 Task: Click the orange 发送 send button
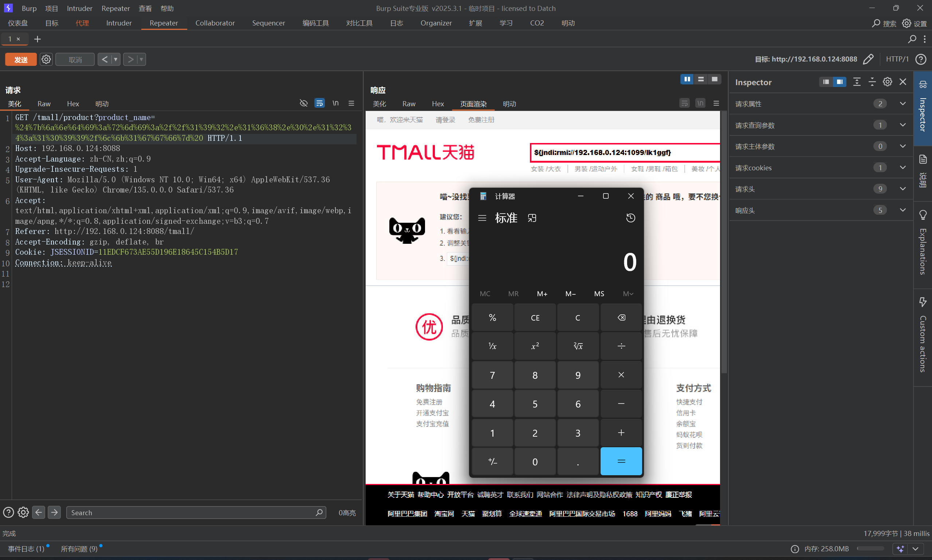21,59
